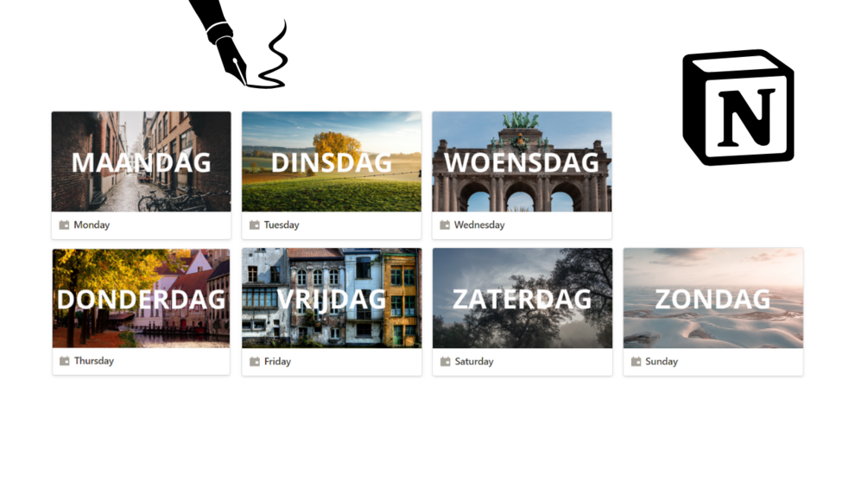The width and height of the screenshot is (868, 488).
Task: Click the page icon beside Thursday
Action: pyautogui.click(x=65, y=361)
